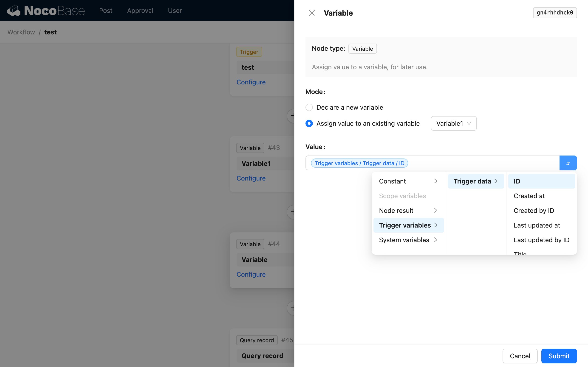Configure the test trigger node

coord(251,82)
